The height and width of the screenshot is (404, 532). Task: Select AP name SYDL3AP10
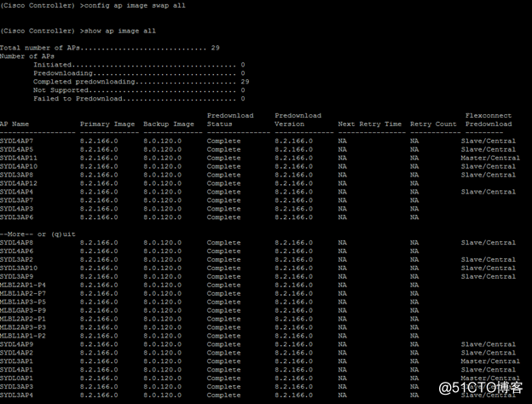click(x=19, y=268)
